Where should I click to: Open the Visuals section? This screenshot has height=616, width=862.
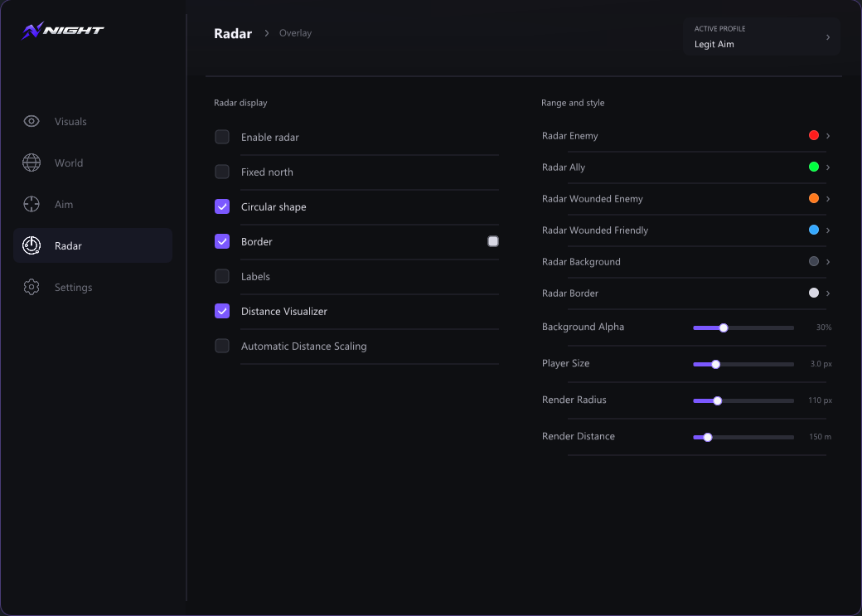click(x=93, y=122)
